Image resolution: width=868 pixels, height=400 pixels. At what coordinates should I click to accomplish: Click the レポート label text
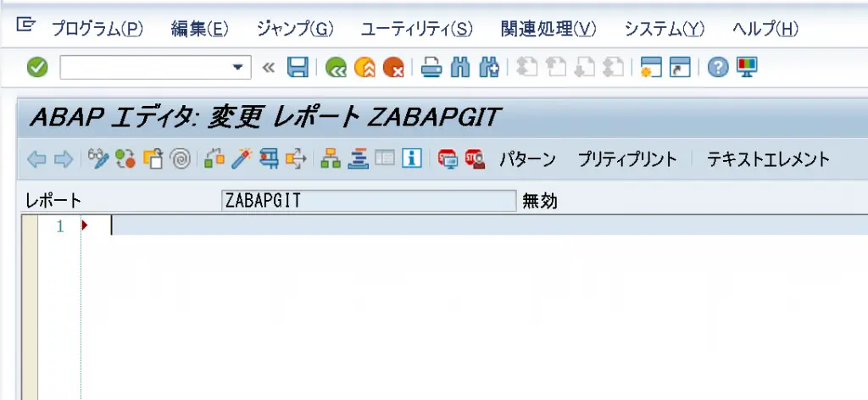point(53,202)
